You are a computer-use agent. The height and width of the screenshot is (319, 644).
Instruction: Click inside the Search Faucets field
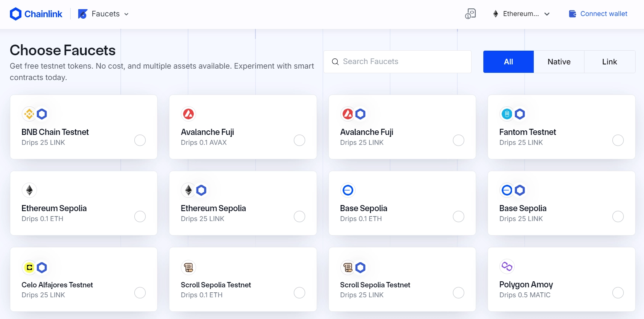(x=397, y=61)
